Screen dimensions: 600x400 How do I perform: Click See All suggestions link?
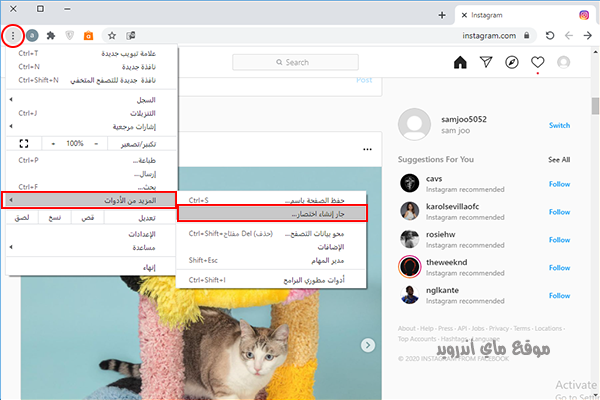(x=559, y=160)
